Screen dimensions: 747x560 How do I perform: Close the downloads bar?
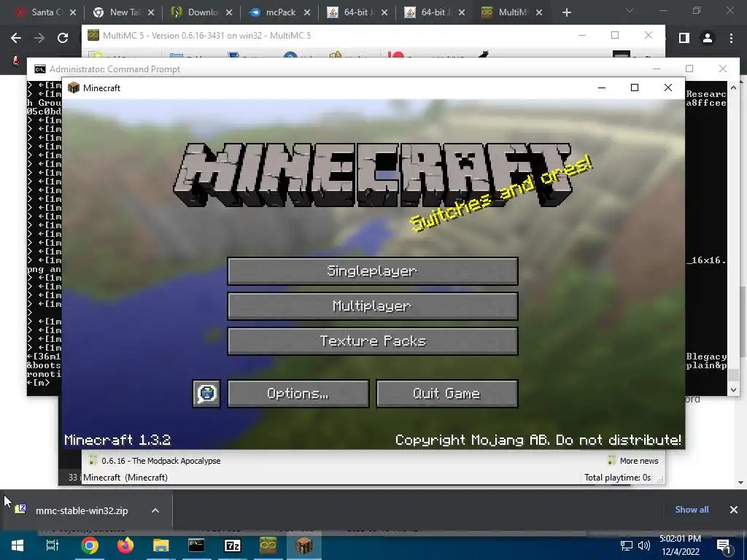coord(734,510)
